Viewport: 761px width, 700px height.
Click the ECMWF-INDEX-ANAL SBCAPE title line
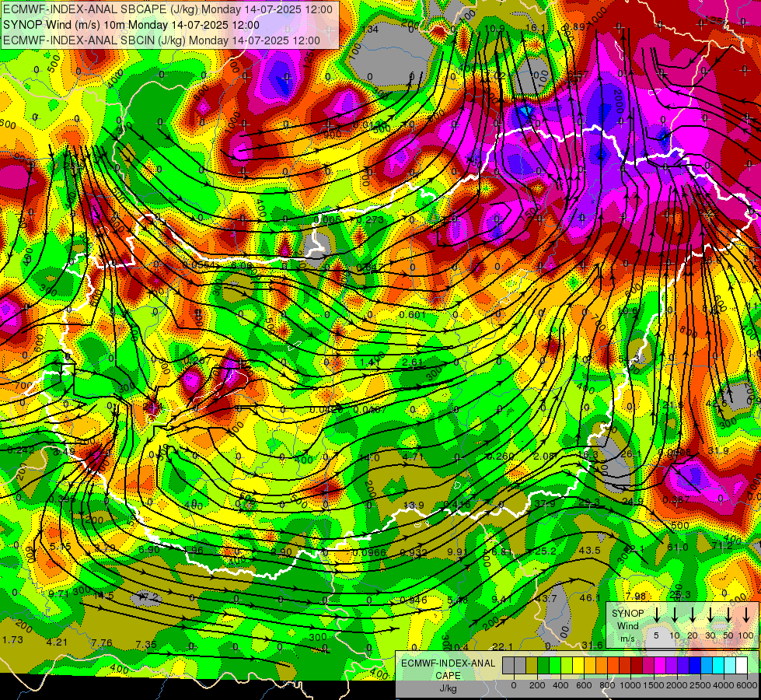coord(168,9)
